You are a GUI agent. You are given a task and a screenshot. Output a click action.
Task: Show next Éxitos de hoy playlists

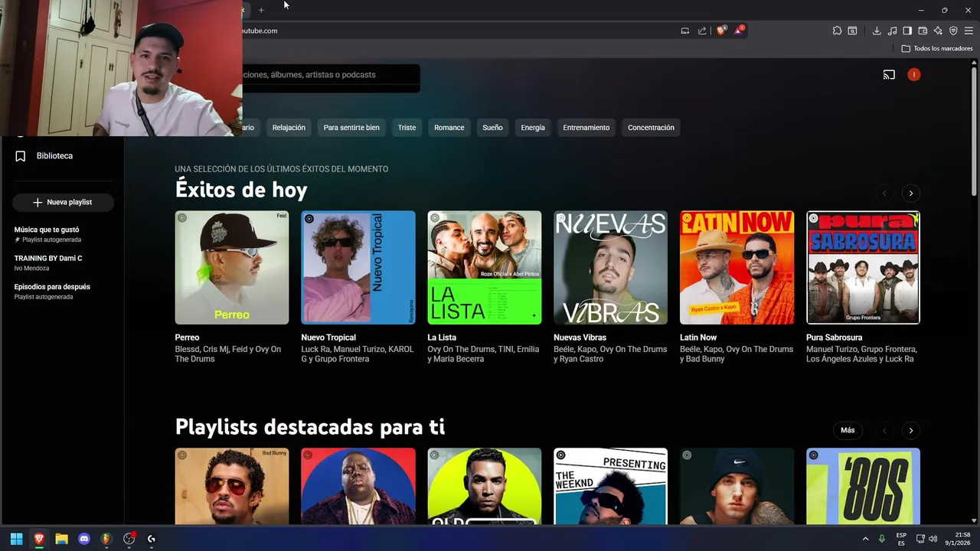tap(910, 193)
